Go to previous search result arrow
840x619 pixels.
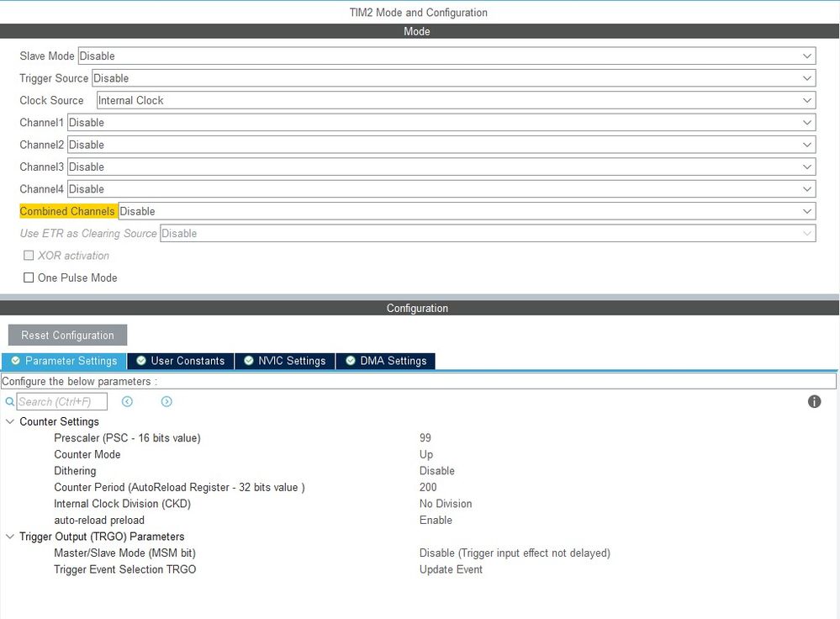tap(127, 401)
